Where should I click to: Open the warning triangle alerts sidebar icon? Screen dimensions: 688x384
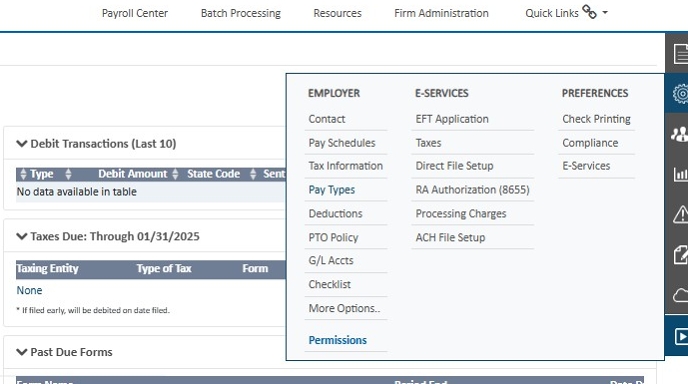[681, 214]
